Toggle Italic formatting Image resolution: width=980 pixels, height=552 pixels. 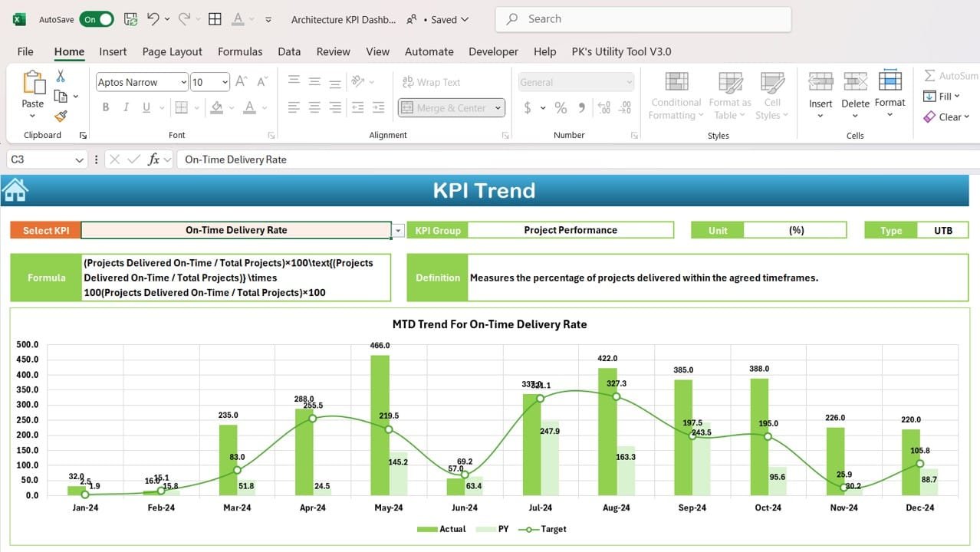[126, 108]
